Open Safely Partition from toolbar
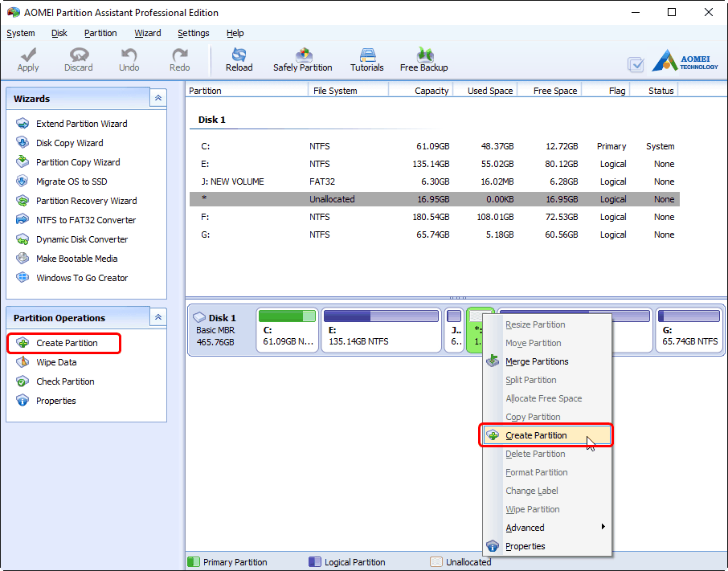This screenshot has width=728, height=571. click(x=303, y=59)
